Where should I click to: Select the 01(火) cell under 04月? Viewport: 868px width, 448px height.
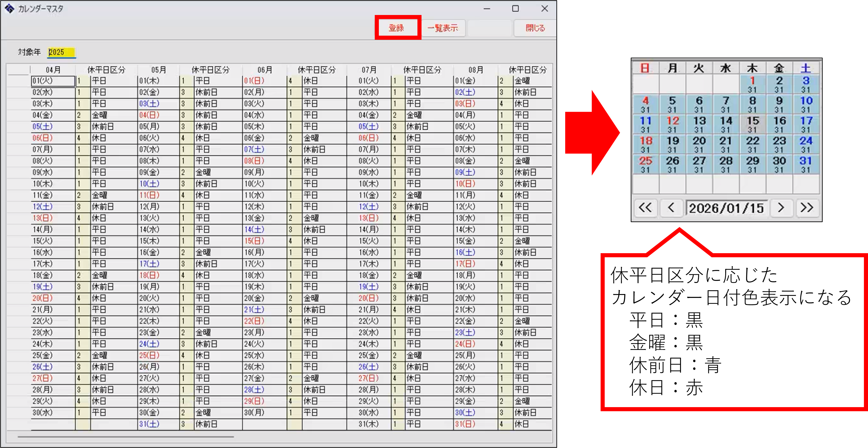click(x=53, y=81)
